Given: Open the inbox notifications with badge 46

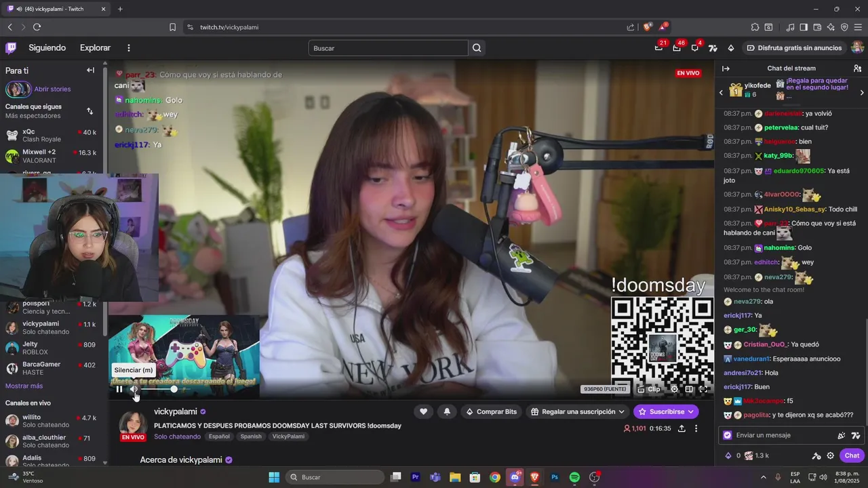Looking at the screenshot, I should [x=677, y=47].
